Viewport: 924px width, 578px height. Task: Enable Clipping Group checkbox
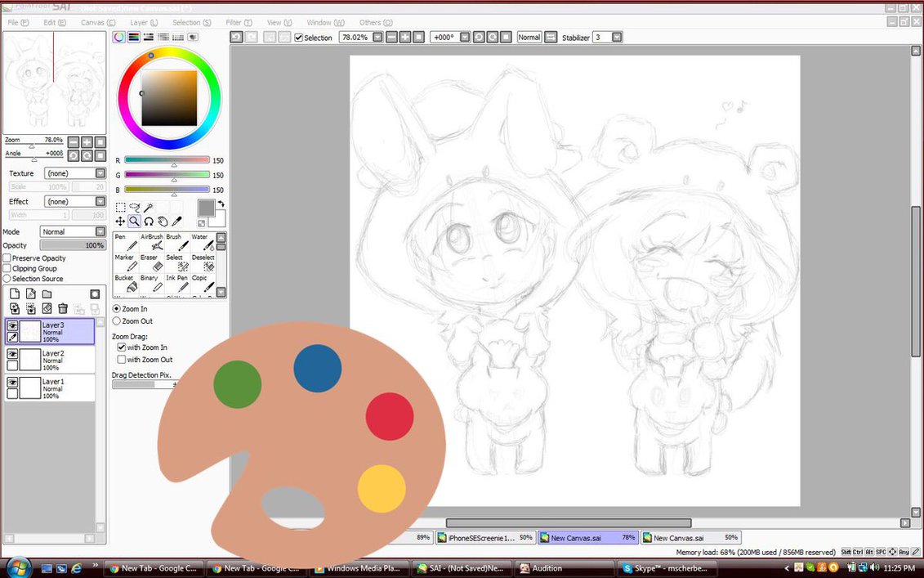tap(7, 268)
